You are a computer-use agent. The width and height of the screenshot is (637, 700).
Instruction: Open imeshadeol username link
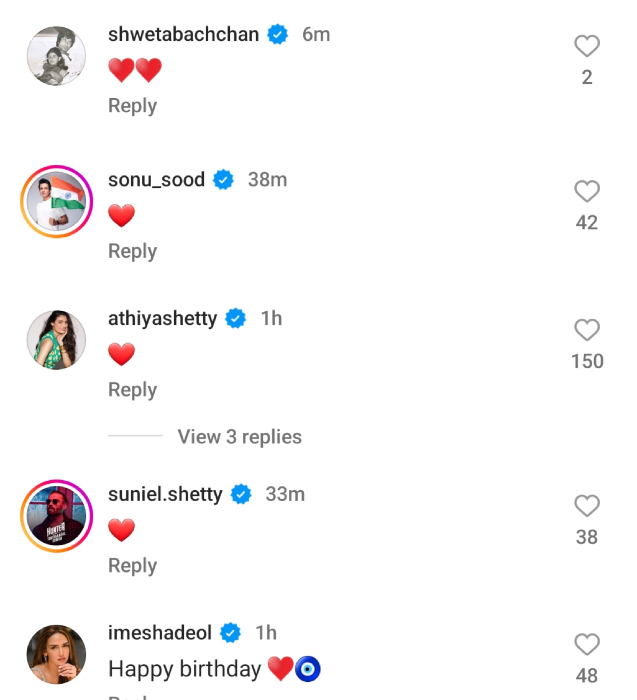[160, 633]
